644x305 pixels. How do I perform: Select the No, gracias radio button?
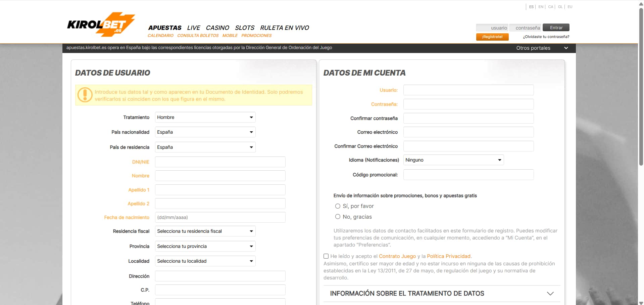pos(338,217)
